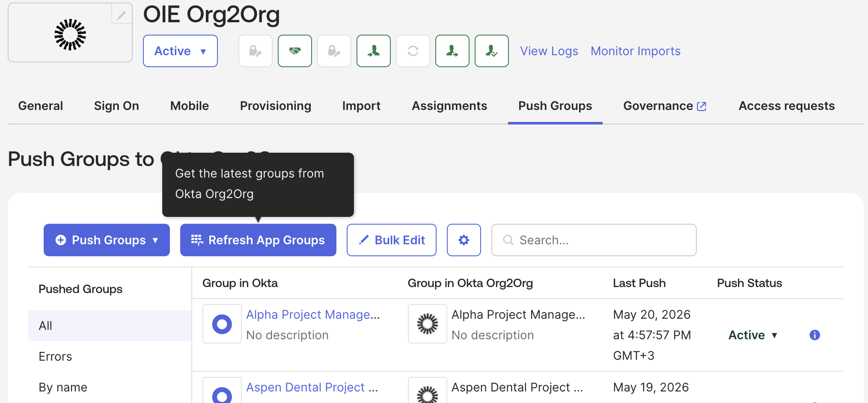Click the blue Okta ring icon for Alpha Project

(x=222, y=324)
